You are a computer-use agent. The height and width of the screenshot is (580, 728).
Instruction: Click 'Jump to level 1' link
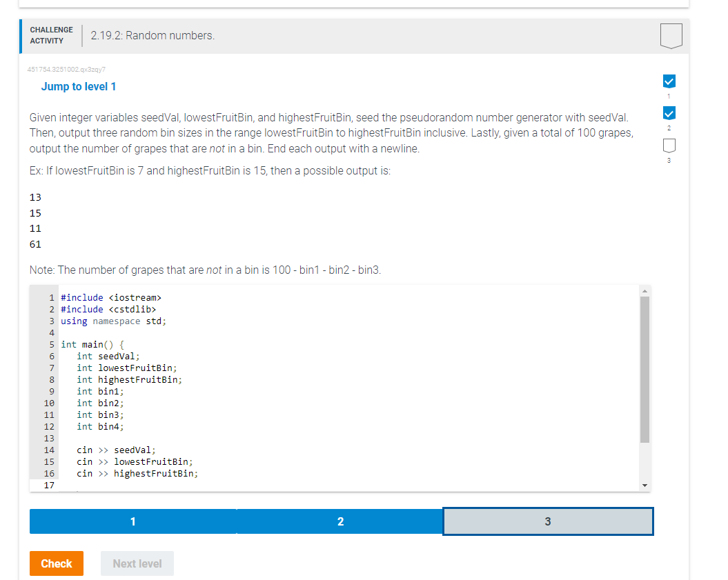79,86
